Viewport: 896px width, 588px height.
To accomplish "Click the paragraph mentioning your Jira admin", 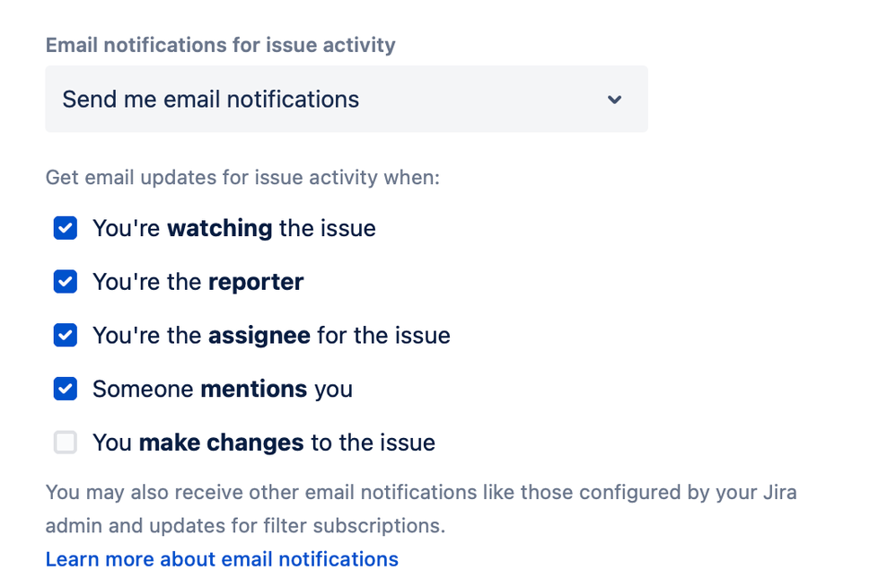I will [421, 508].
